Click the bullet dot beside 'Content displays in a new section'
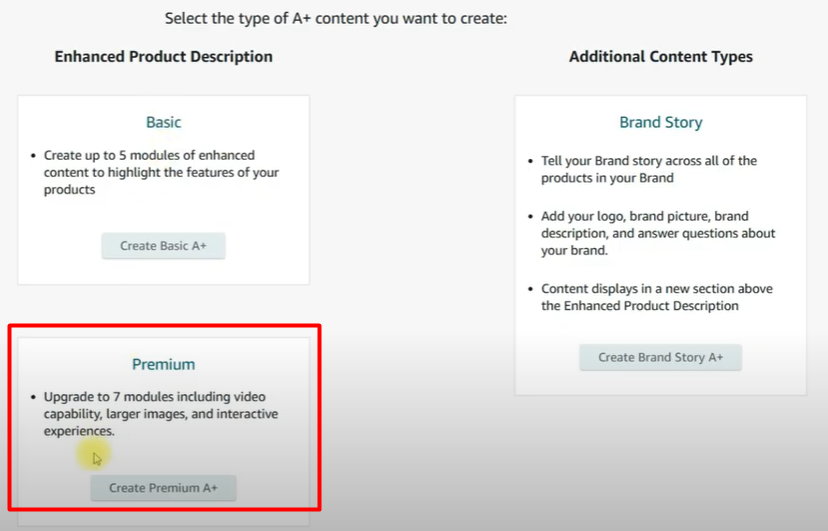Viewport: 828px width, 531px height. (531, 289)
